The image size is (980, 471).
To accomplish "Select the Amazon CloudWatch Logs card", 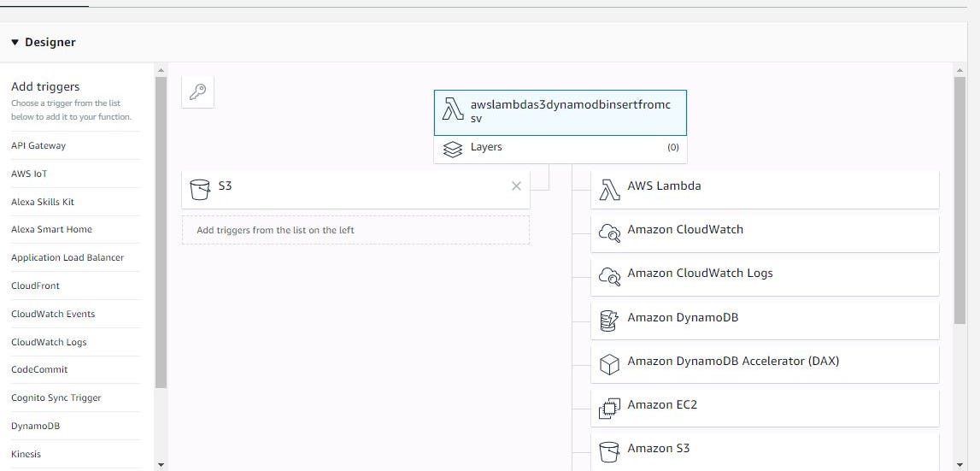I will tap(765, 277).
